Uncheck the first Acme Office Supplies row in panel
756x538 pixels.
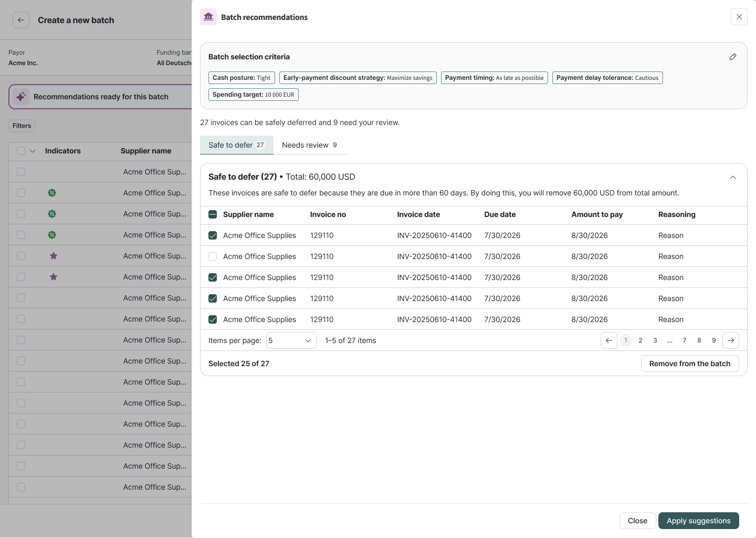tap(213, 235)
